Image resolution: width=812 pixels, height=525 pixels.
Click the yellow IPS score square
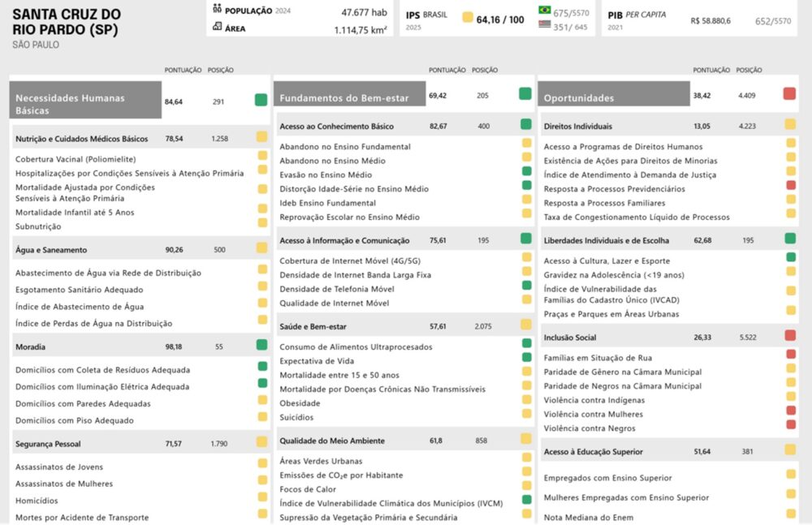468,18
